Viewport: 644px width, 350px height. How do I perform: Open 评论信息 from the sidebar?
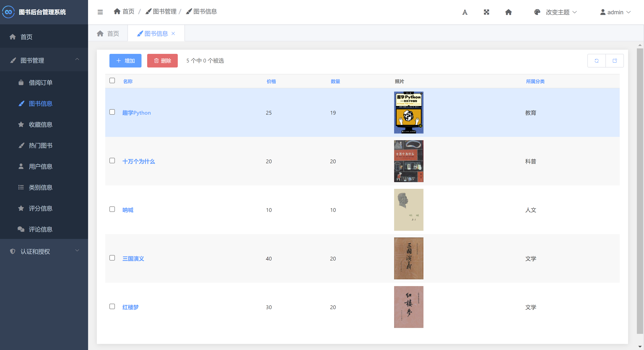pyautogui.click(x=41, y=229)
